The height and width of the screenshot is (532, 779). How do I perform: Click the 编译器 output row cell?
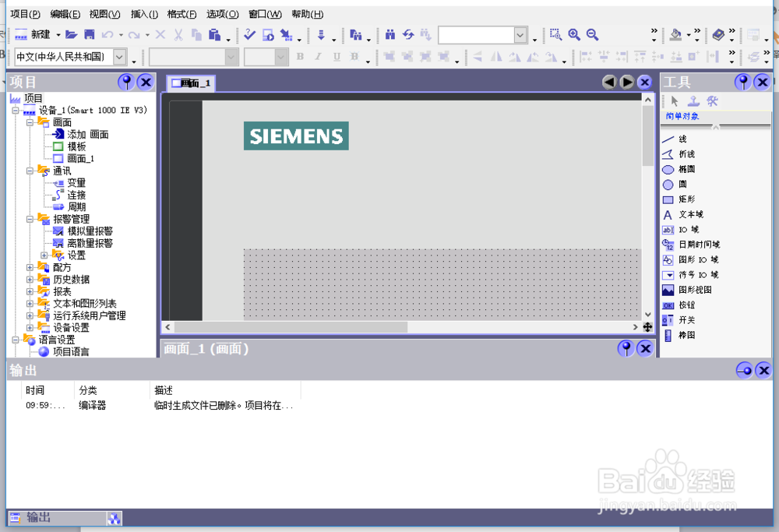pos(93,405)
